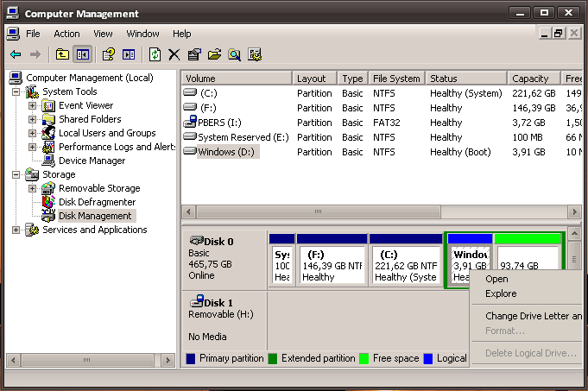Expand the Shared Folders node

click(32, 120)
